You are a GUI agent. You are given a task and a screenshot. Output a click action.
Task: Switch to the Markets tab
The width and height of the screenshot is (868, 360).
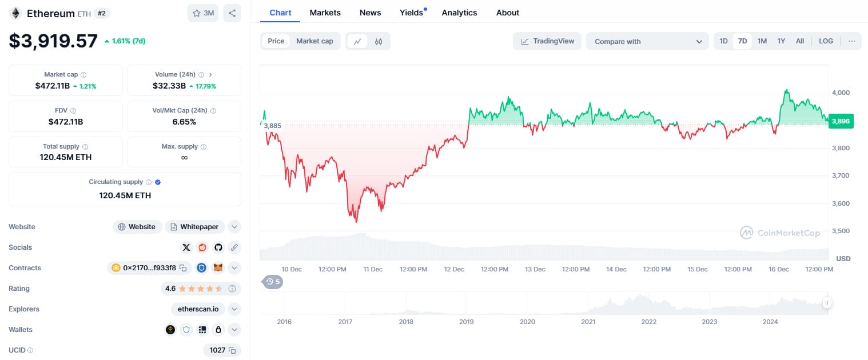pyautogui.click(x=325, y=13)
